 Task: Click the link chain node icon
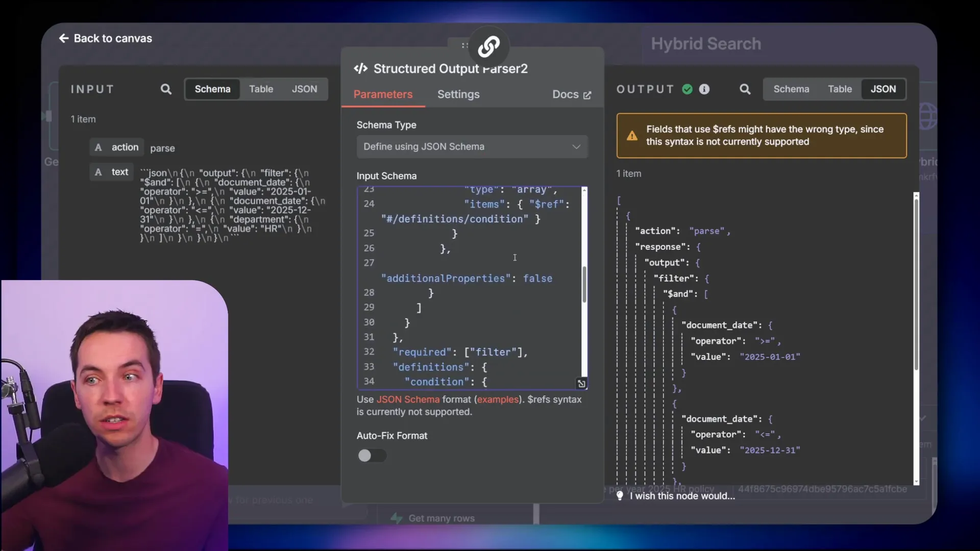click(488, 46)
